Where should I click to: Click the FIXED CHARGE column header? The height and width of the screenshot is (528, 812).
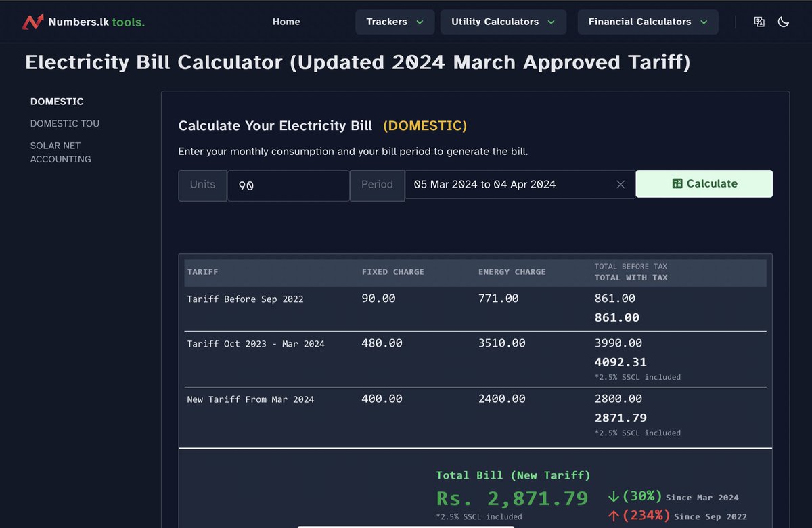pos(393,271)
